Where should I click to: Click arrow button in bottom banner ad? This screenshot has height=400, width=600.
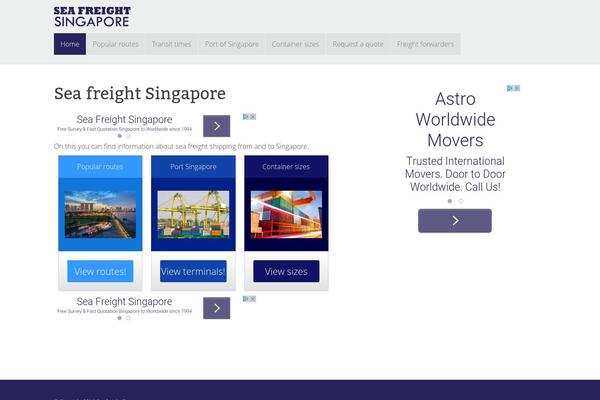pyautogui.click(x=217, y=308)
